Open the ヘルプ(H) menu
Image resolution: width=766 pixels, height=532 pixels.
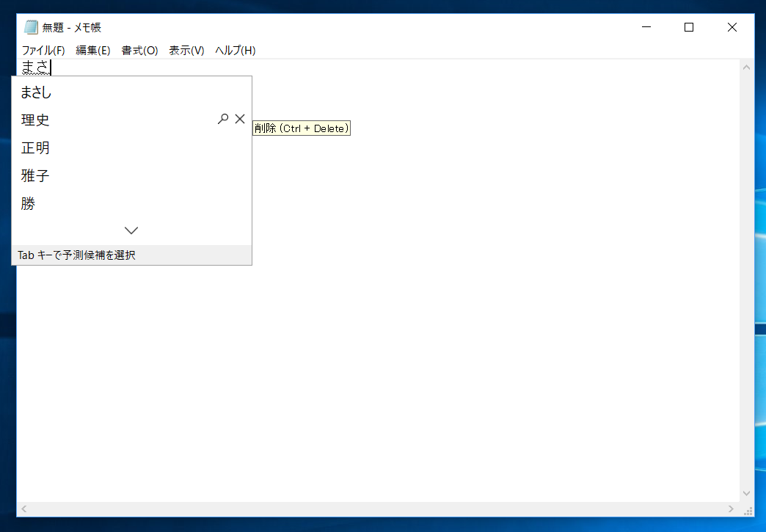point(235,51)
